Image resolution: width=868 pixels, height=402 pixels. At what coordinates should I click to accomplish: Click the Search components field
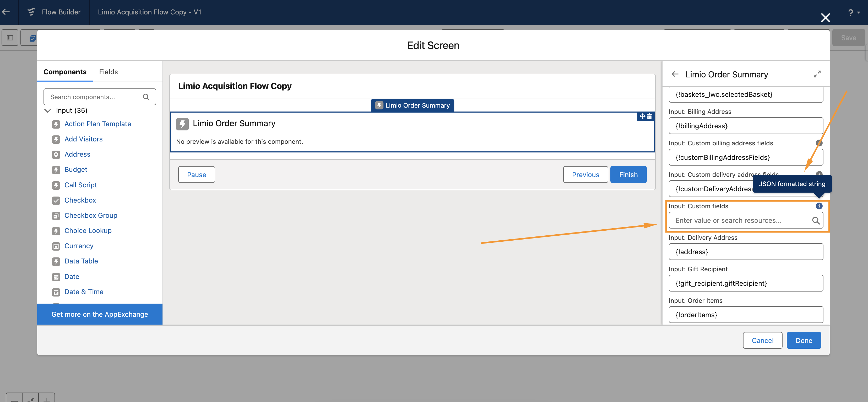click(100, 97)
